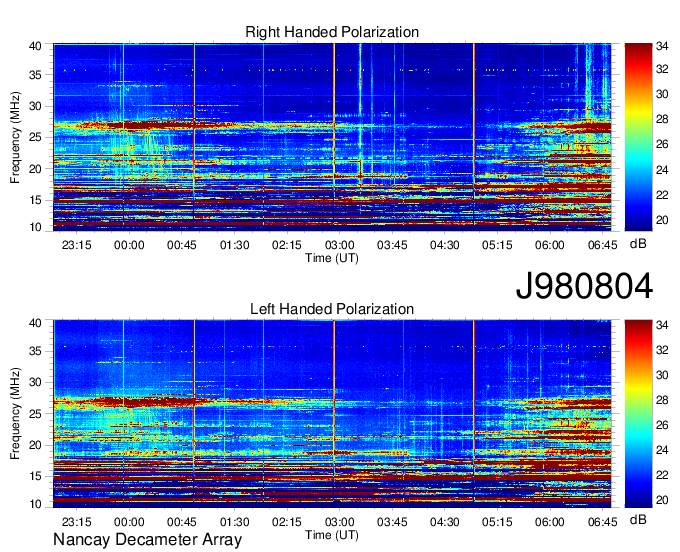
Task: Click "Frequency (MHz)" axis label of Right Handed plot
Action: 16,137
